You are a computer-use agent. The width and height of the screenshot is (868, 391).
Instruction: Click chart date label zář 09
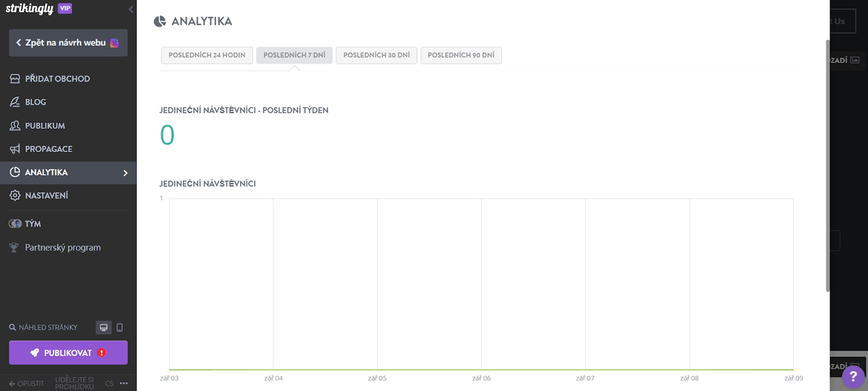coord(793,378)
